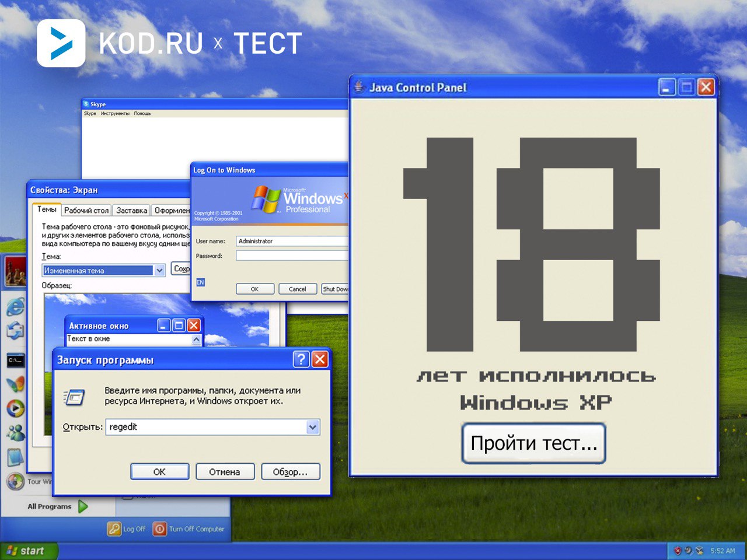Click the Java icon in Java Control Panel title
Viewport: 747px width, 560px height.
click(359, 87)
